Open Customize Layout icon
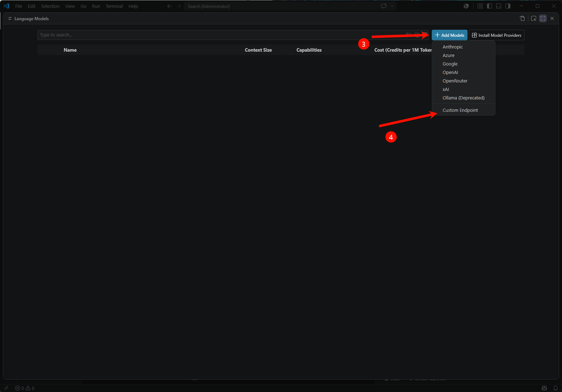This screenshot has width=562, height=392. (480, 6)
